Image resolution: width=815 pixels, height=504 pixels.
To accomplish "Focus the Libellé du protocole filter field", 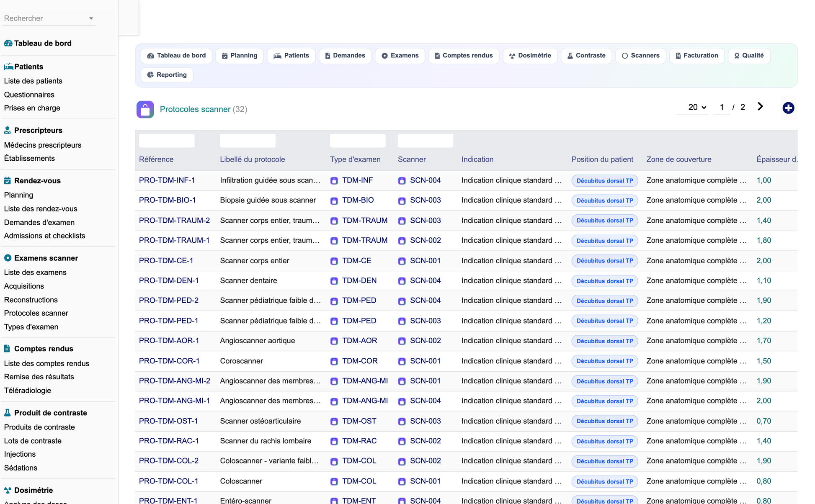I will [x=248, y=141].
